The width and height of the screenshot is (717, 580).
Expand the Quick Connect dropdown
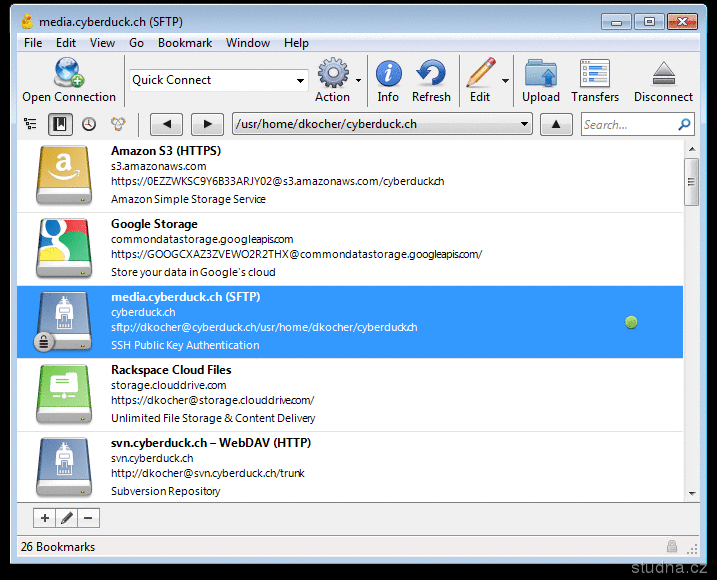pyautogui.click(x=300, y=81)
